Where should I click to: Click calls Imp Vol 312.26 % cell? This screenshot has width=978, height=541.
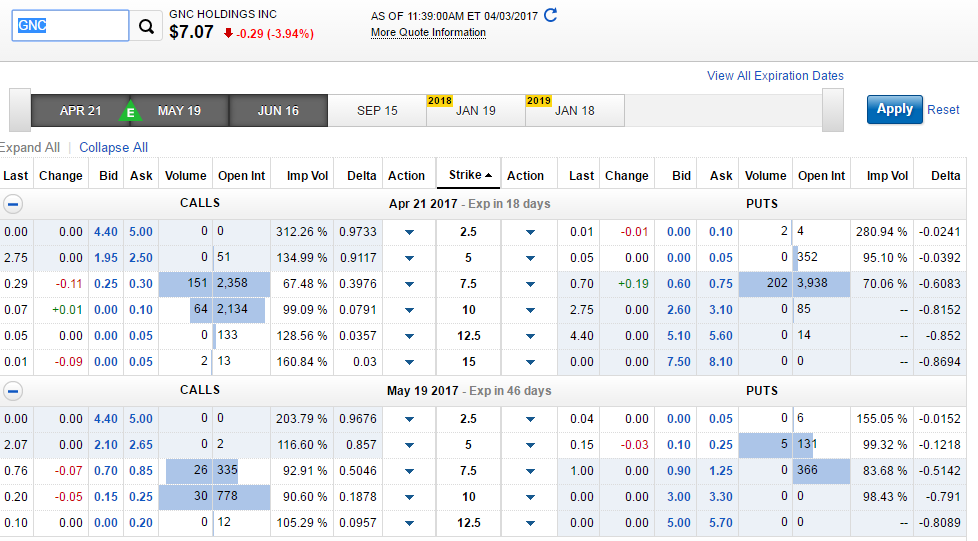point(302,232)
